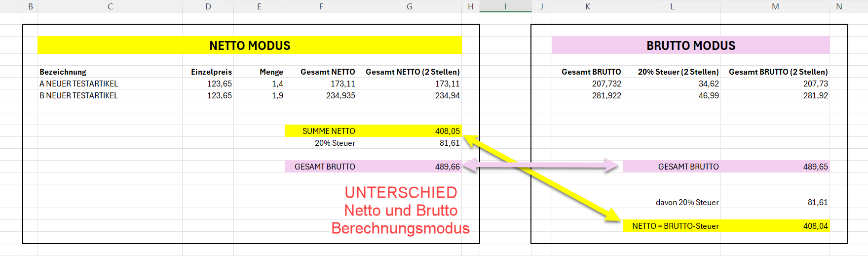
Task: Select brutto value 207,732
Action: (587, 84)
